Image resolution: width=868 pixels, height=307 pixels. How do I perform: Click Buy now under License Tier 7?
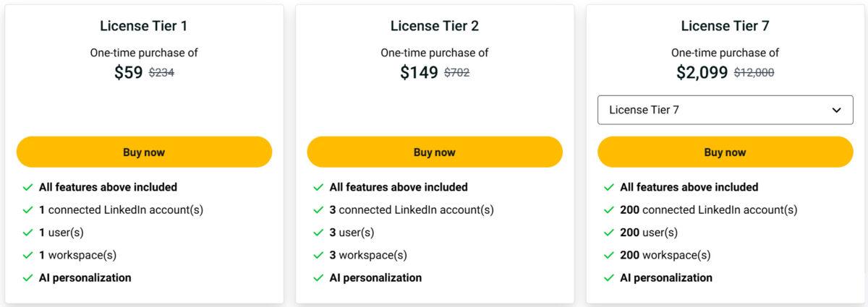pos(726,152)
